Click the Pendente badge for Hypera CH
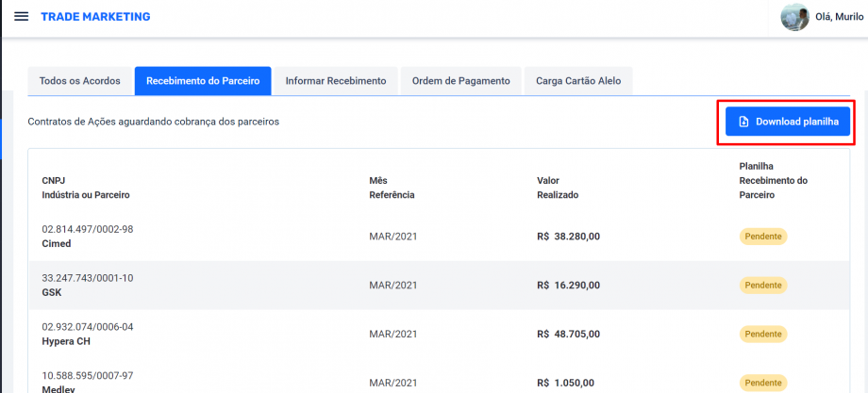Screen dimensions: 868x393 pyautogui.click(x=762, y=334)
